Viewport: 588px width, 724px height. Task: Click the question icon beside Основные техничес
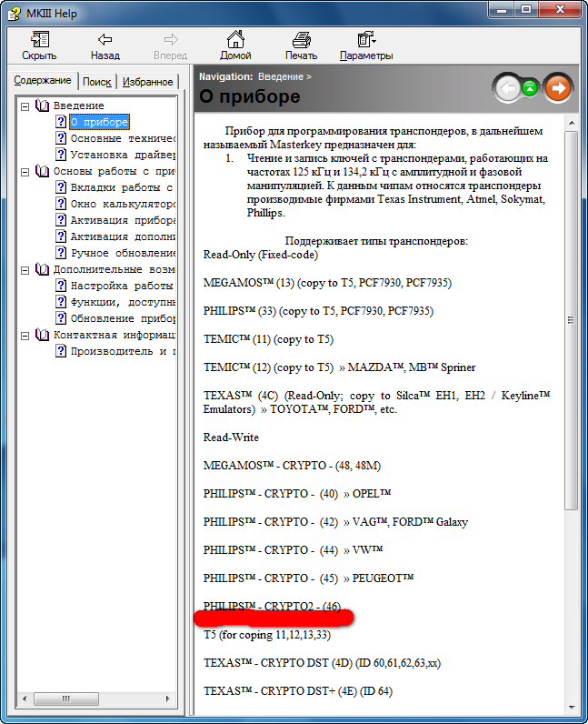61,138
